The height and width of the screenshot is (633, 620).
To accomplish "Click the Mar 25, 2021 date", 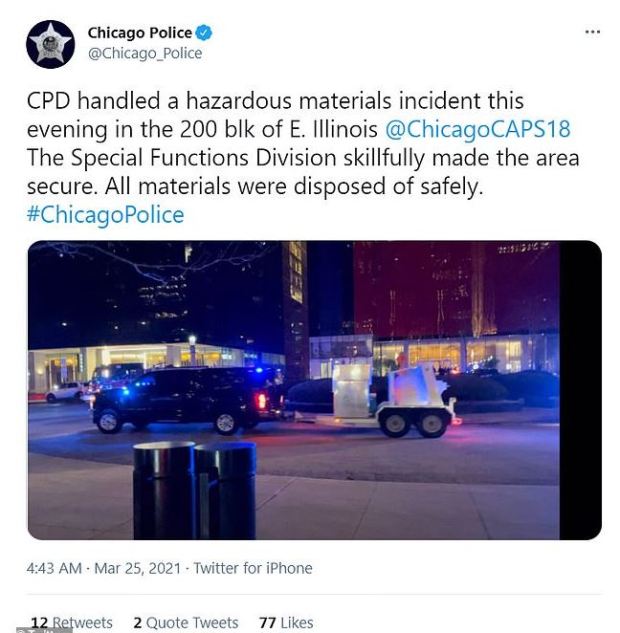I will (x=137, y=568).
